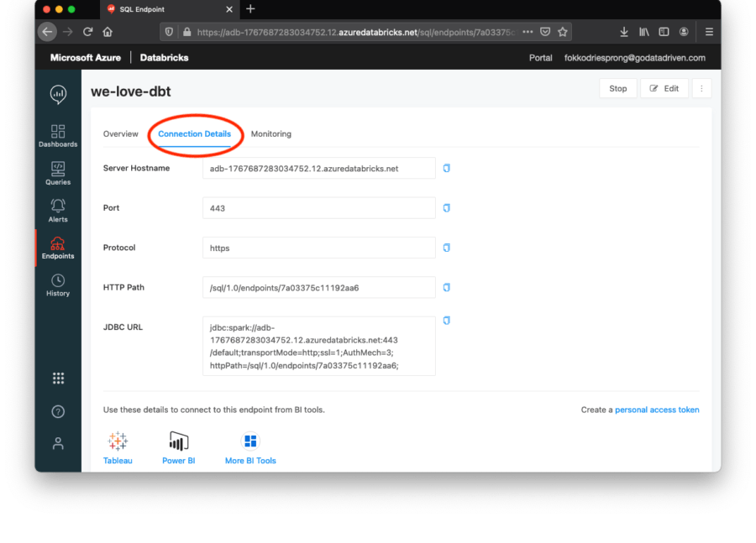Viewport: 756px width, 543px height.
Task: Click the Port field showing 443
Action: tap(318, 208)
